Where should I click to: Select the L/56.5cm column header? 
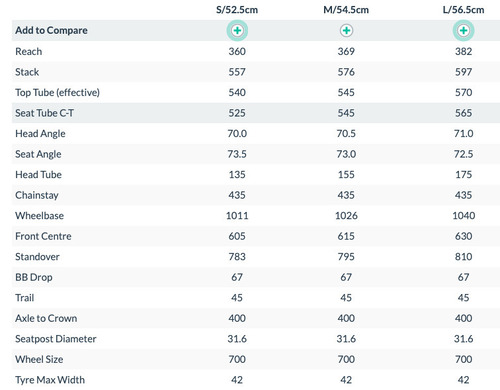click(463, 10)
